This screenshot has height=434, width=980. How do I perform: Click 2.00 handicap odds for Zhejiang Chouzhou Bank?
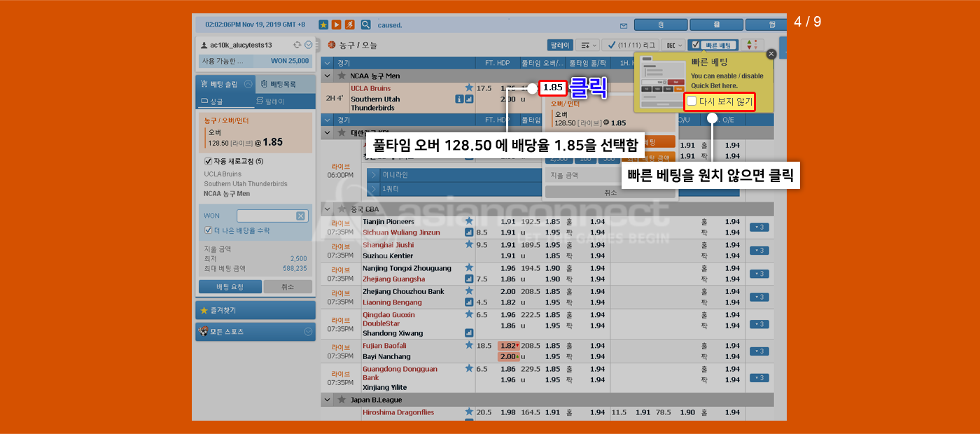point(507,291)
